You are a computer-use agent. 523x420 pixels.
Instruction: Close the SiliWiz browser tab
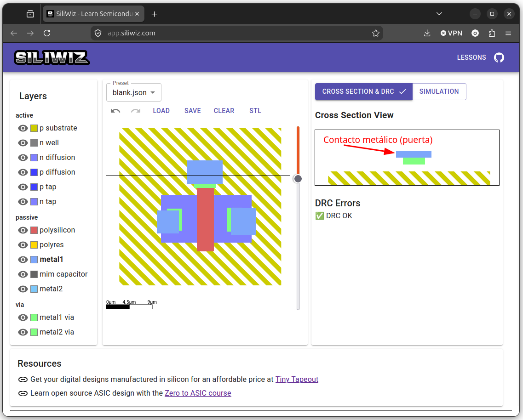coord(137,14)
